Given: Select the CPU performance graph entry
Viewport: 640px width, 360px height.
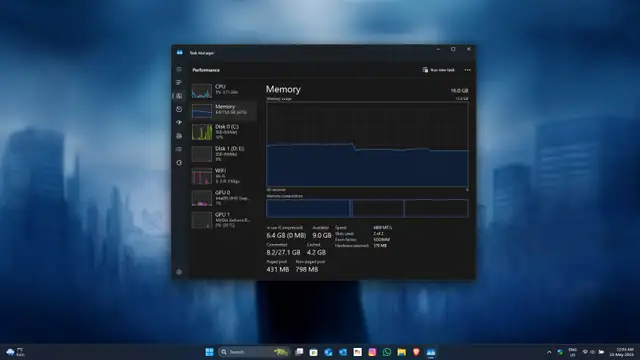Looking at the screenshot, I should coord(223,91).
